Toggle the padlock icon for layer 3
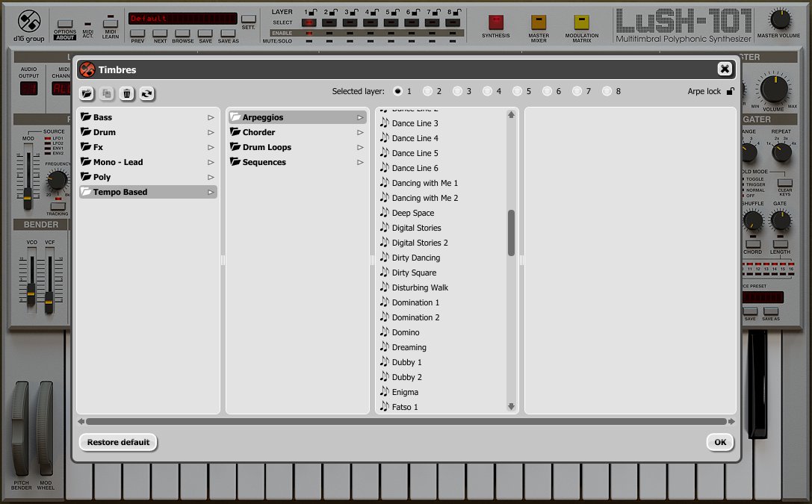The image size is (812, 504). [x=354, y=11]
